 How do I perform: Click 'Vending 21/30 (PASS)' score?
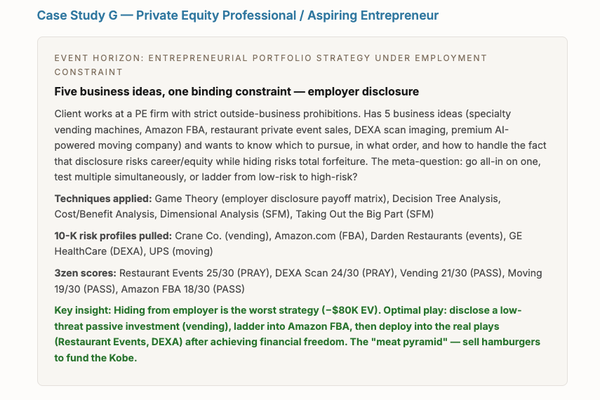pos(451,273)
